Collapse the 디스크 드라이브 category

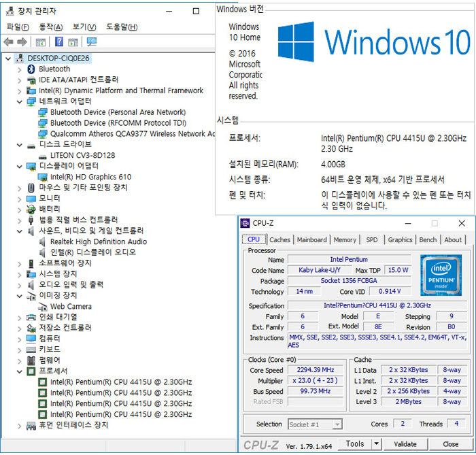coord(20,145)
